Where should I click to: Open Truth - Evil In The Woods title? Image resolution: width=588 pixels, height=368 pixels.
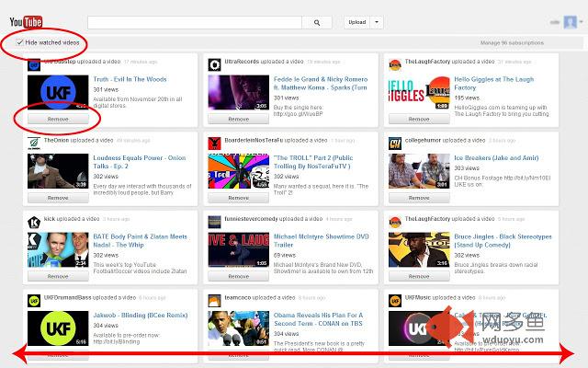(x=130, y=79)
